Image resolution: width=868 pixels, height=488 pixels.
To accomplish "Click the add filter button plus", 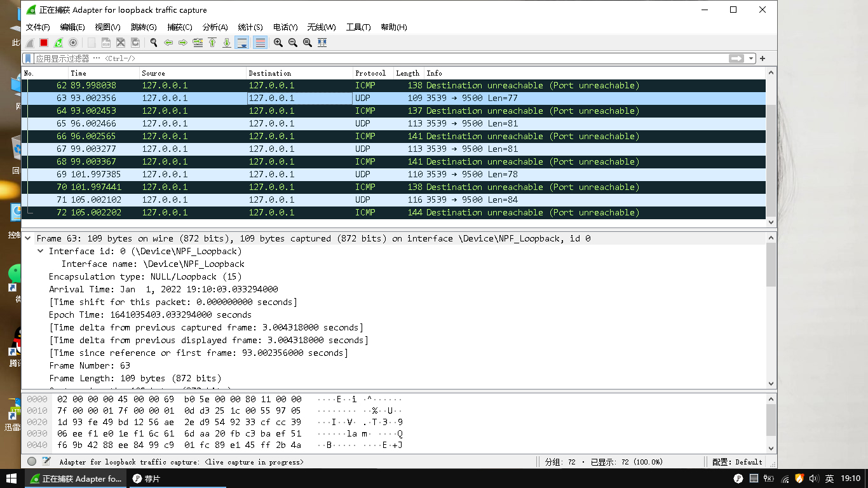I will pos(763,58).
